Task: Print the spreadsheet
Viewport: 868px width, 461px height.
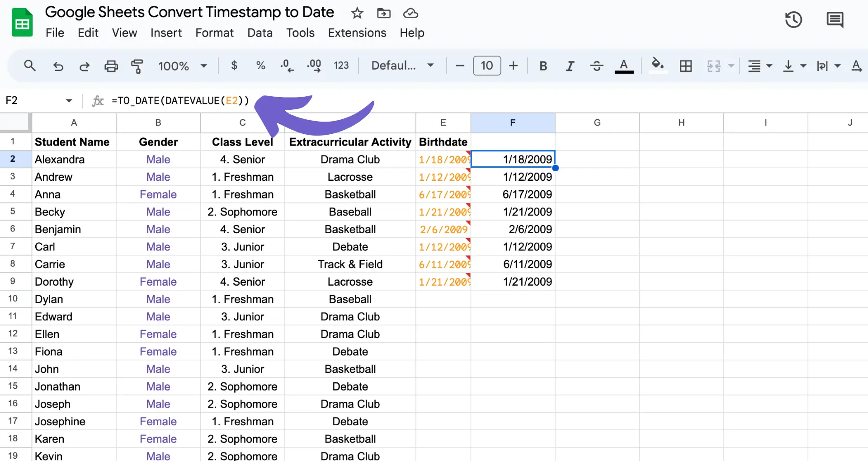Action: (111, 66)
